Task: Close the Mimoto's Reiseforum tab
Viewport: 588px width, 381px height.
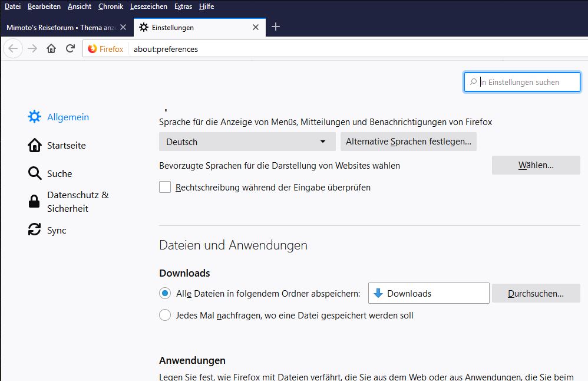Action: (x=123, y=27)
